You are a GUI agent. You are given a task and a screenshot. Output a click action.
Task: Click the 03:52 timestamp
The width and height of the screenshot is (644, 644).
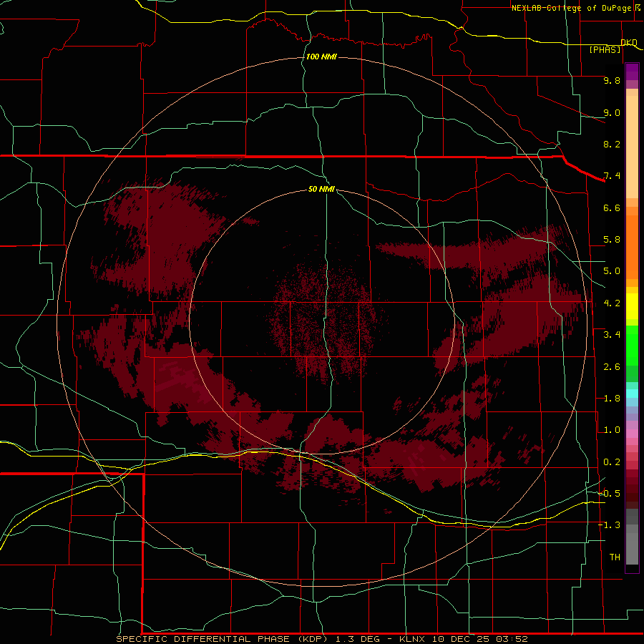click(512, 639)
